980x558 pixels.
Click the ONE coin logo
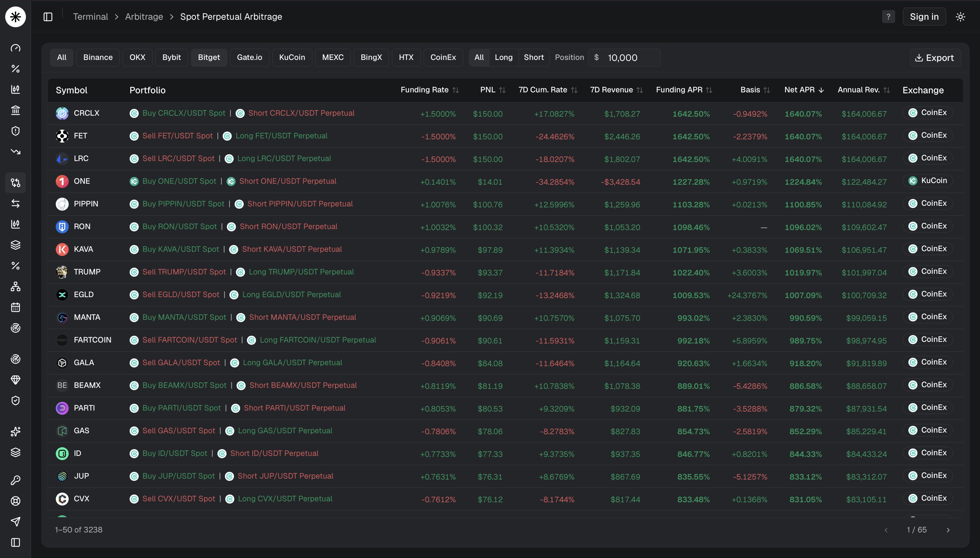[62, 181]
